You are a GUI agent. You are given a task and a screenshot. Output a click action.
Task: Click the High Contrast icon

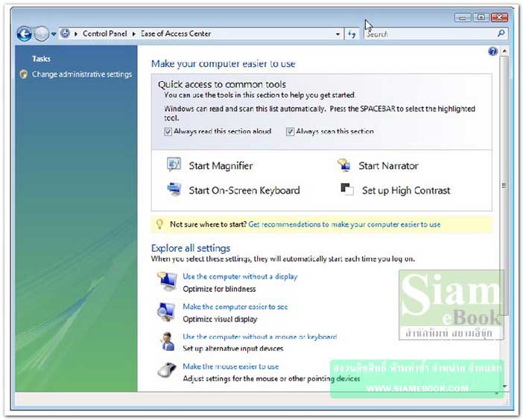click(x=347, y=189)
